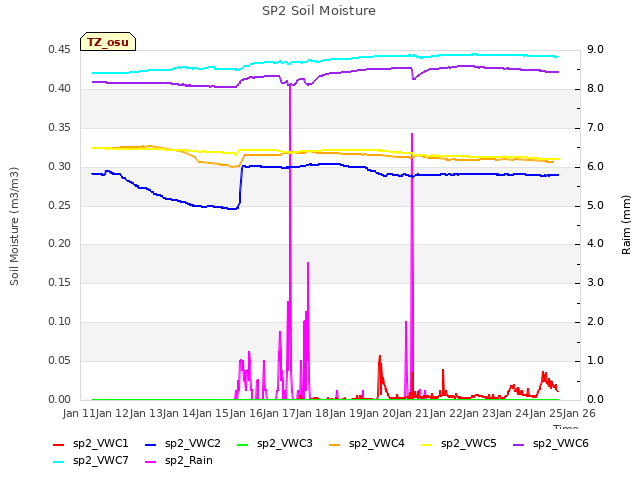Click the 0.00 left axis tick label

click(x=59, y=400)
